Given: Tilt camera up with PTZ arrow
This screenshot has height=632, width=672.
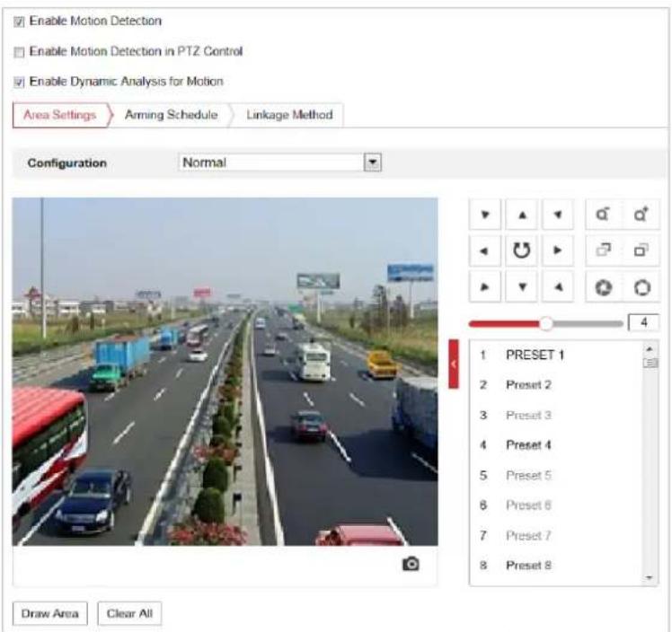Looking at the screenshot, I should (x=522, y=214).
